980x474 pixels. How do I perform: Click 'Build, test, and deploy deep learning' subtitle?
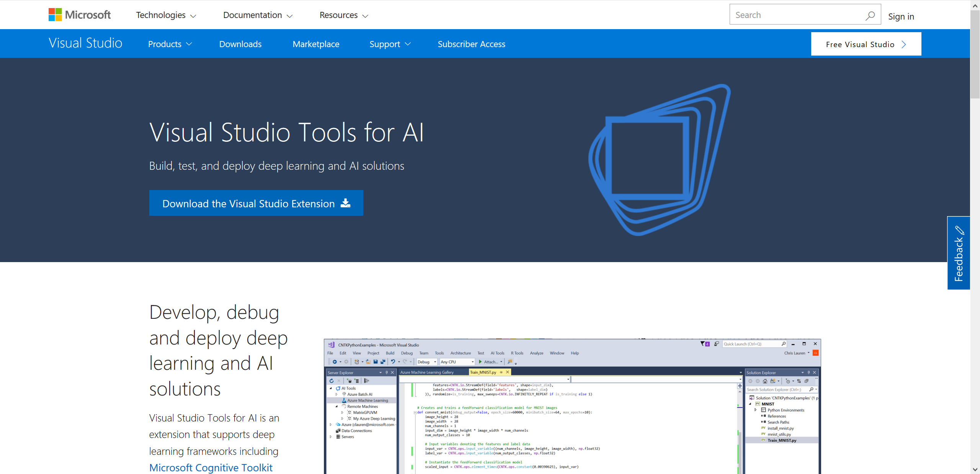pos(277,166)
